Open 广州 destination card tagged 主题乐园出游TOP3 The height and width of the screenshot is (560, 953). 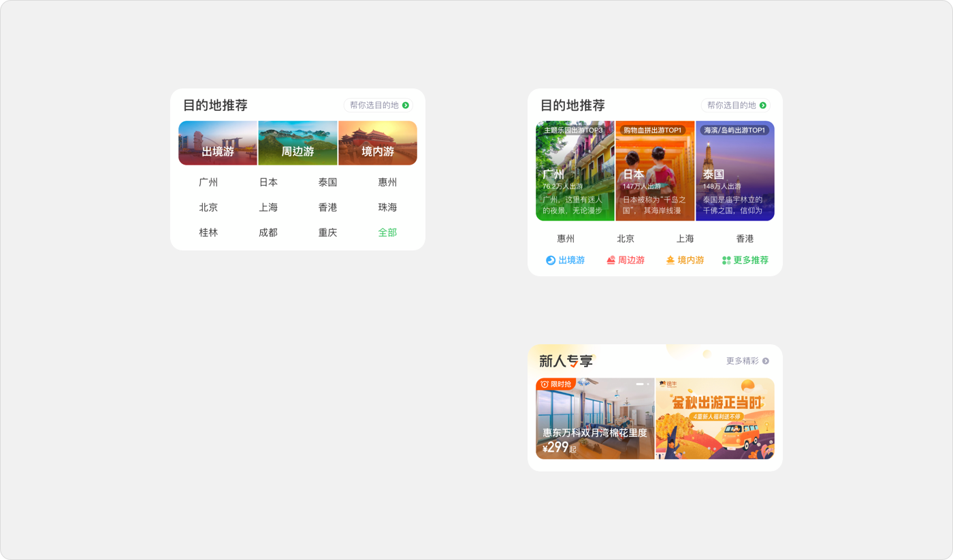[575, 171]
